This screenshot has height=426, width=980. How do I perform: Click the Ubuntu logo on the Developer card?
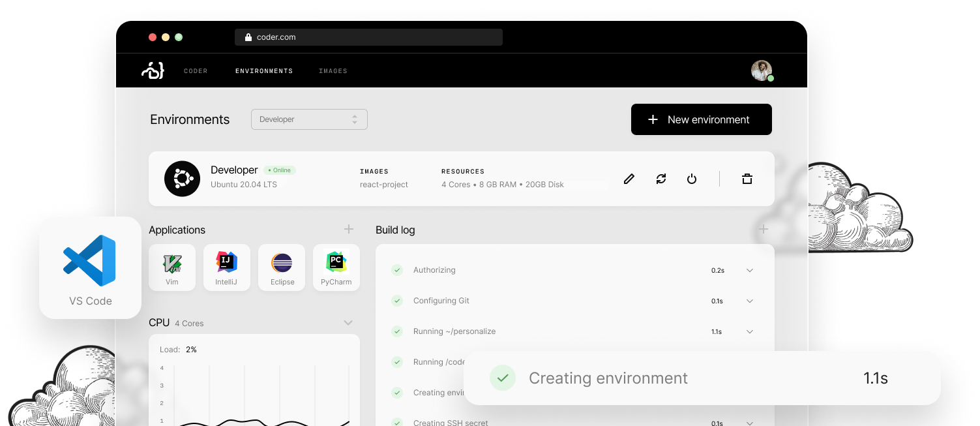coord(182,178)
